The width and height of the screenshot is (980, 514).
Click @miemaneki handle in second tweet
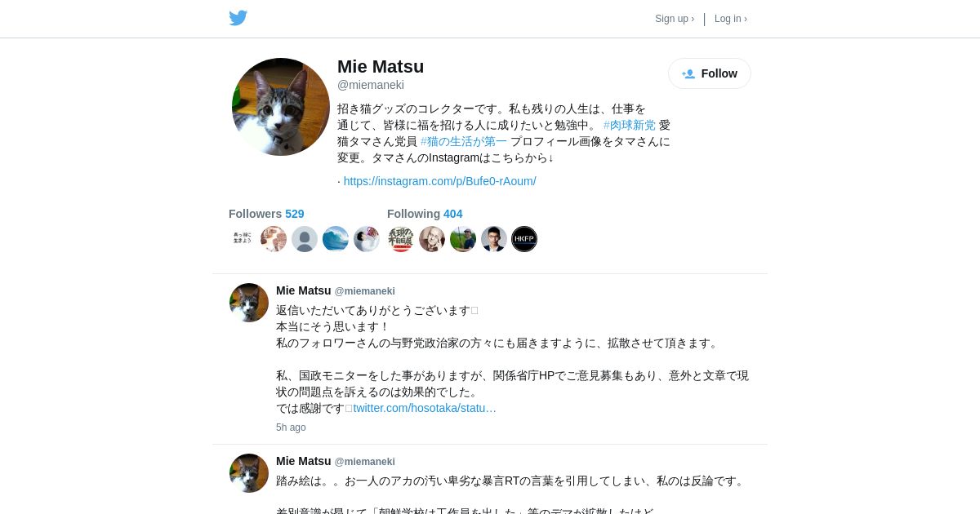(x=365, y=462)
